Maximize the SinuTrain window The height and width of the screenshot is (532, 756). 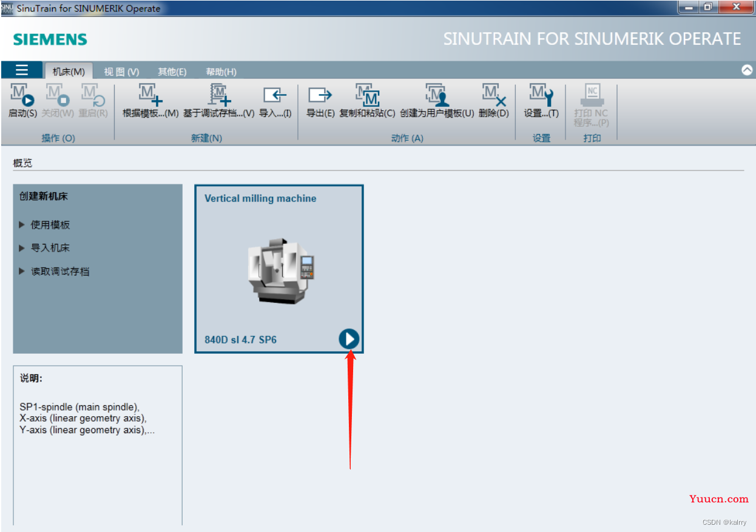pyautogui.click(x=707, y=7)
